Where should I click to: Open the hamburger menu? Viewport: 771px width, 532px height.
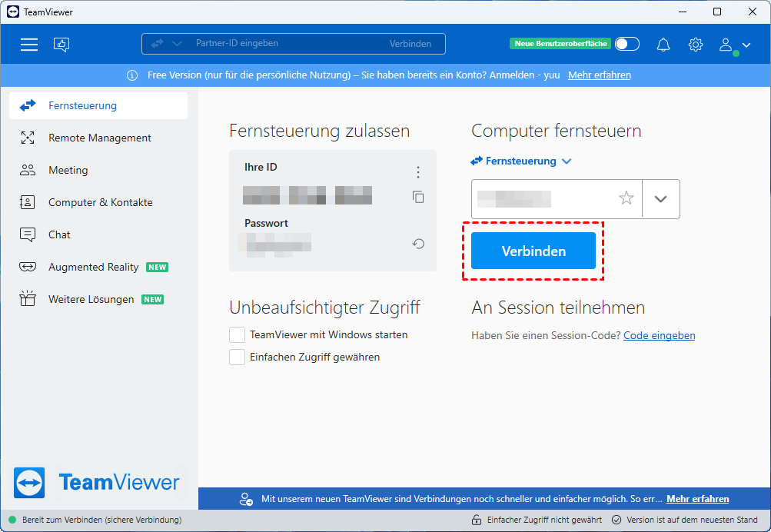point(29,45)
